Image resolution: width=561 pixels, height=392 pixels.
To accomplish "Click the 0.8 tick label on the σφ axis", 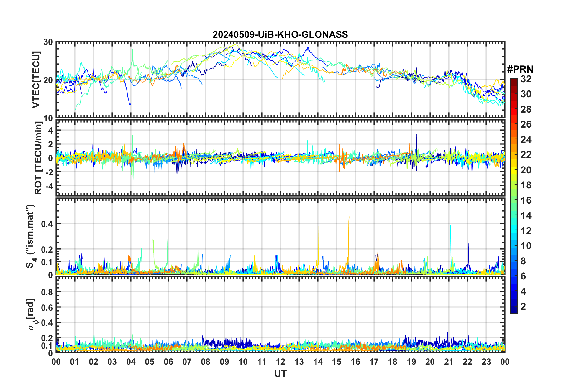I will point(47,292).
